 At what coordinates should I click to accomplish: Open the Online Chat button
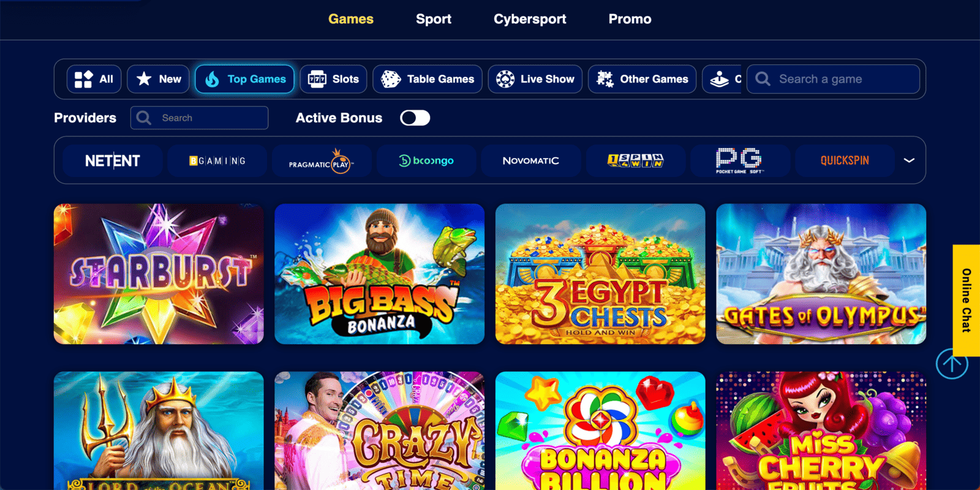(x=966, y=300)
